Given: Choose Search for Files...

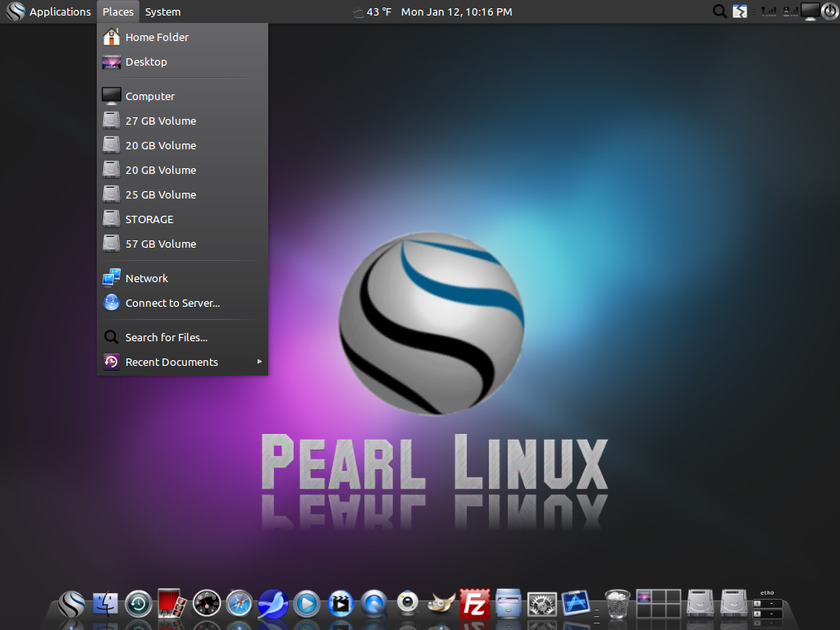Looking at the screenshot, I should pos(183,337).
